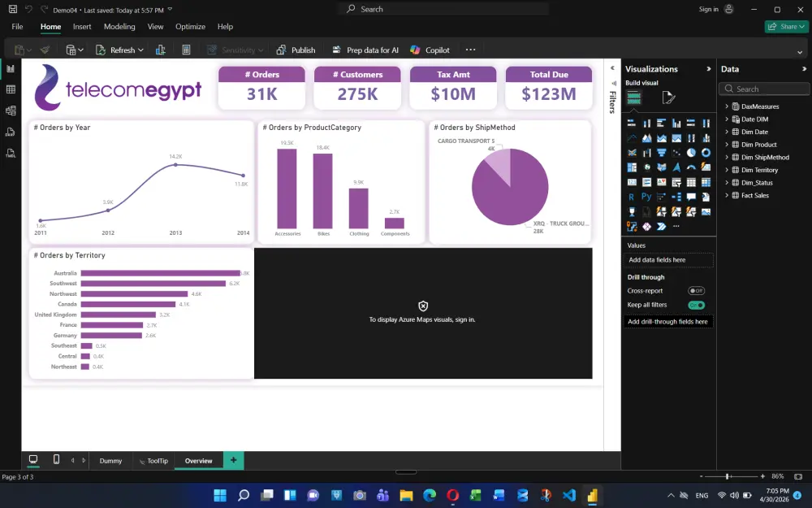Select the pie chart visualization icon
This screenshot has height=508, width=812.
pos(691,153)
